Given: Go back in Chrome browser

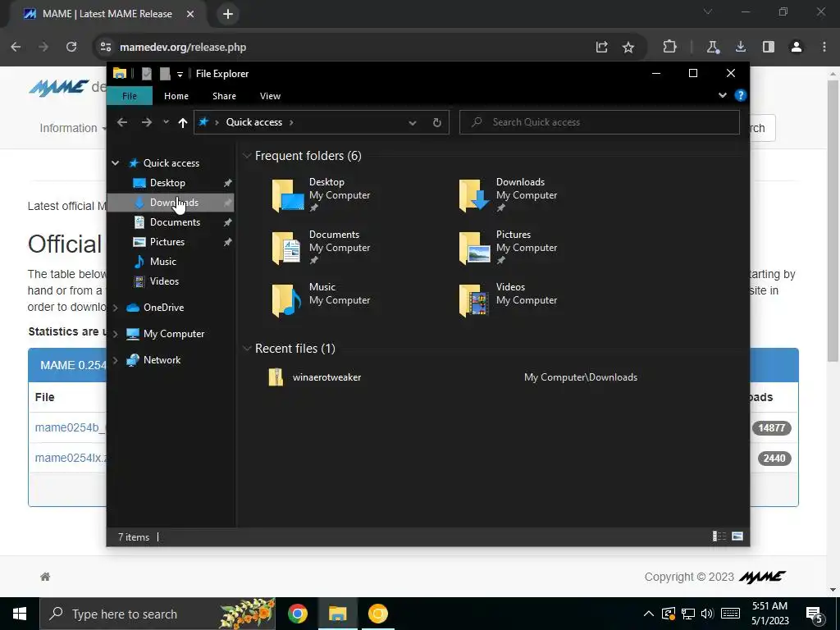Looking at the screenshot, I should [16, 47].
